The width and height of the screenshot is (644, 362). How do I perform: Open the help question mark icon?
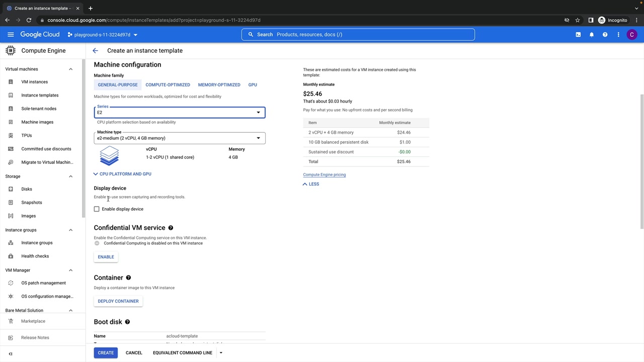point(605,35)
